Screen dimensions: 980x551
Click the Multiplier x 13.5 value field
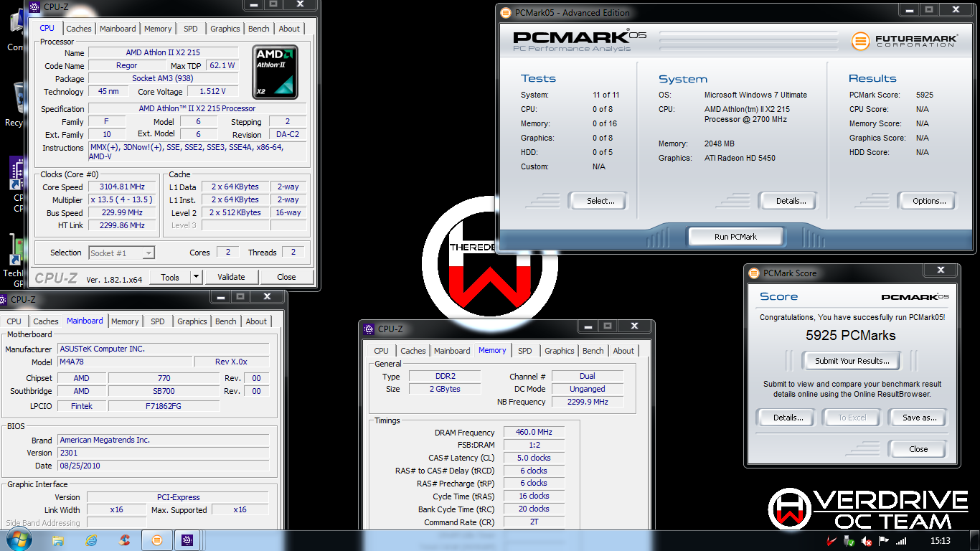point(122,200)
